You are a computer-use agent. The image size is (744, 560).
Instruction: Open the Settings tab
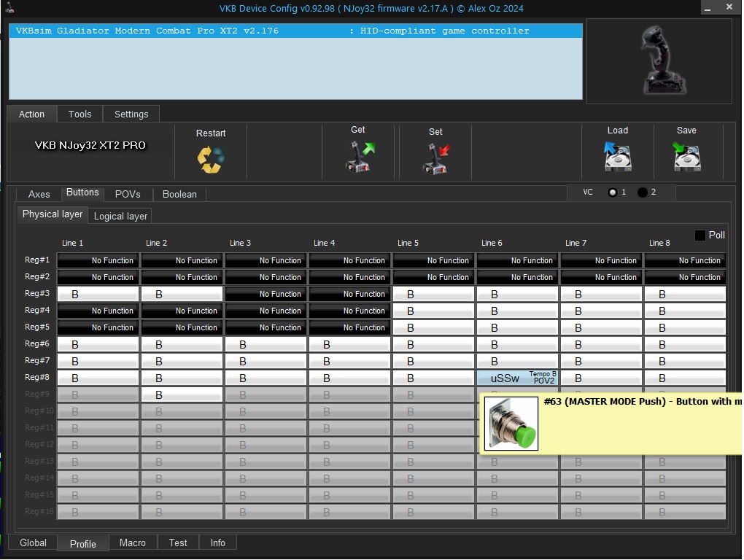[131, 114]
